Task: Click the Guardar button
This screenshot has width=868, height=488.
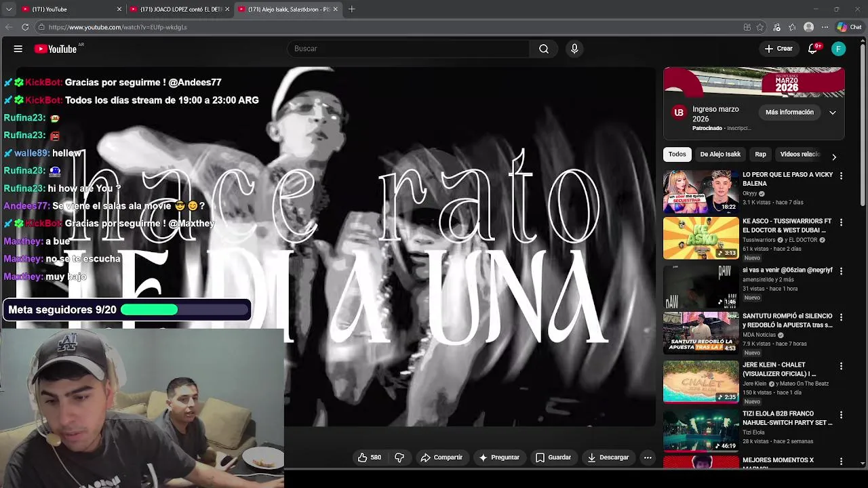Action: (x=553, y=457)
